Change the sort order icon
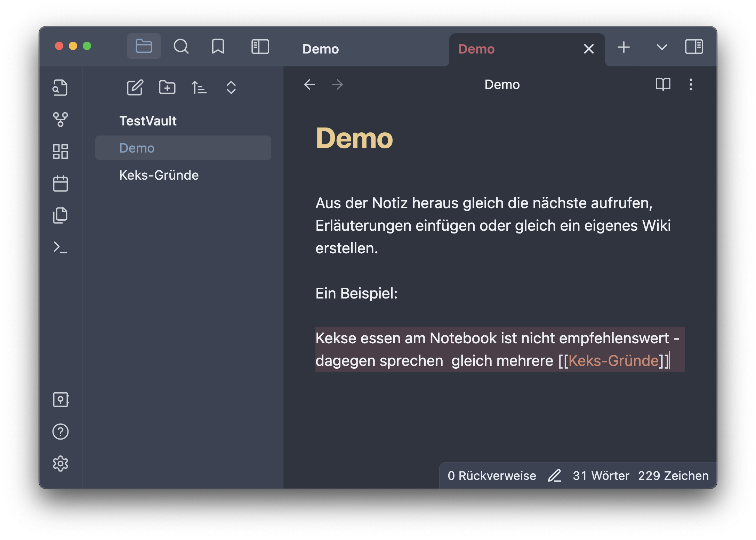Screen dimensions: 756x540 click(199, 87)
